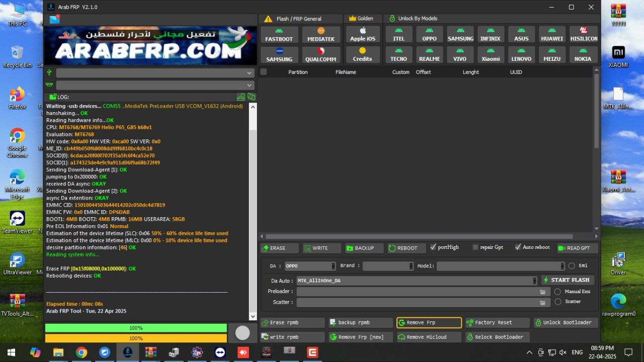Show hidden system tray icons
The image size is (644, 362).
[x=529, y=352]
